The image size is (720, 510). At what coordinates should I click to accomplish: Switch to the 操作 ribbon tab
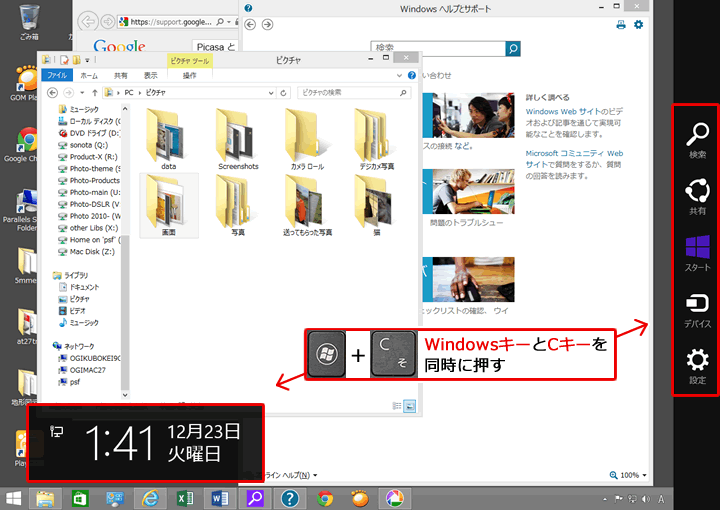click(190, 75)
